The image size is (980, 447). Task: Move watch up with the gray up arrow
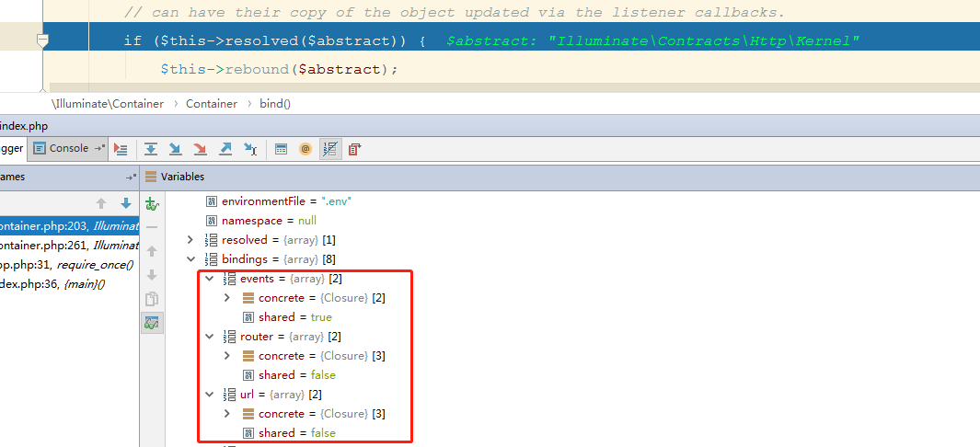[x=151, y=251]
